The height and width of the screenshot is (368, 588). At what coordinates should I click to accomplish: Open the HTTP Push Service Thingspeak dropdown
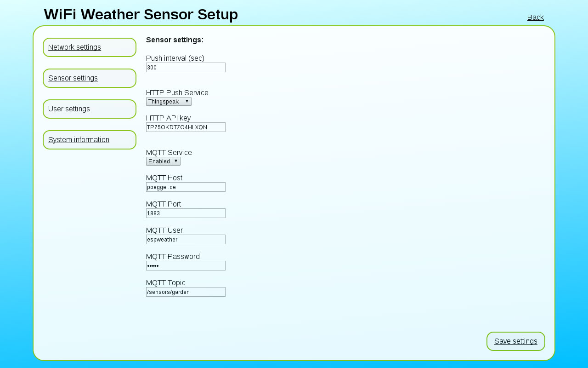169,102
